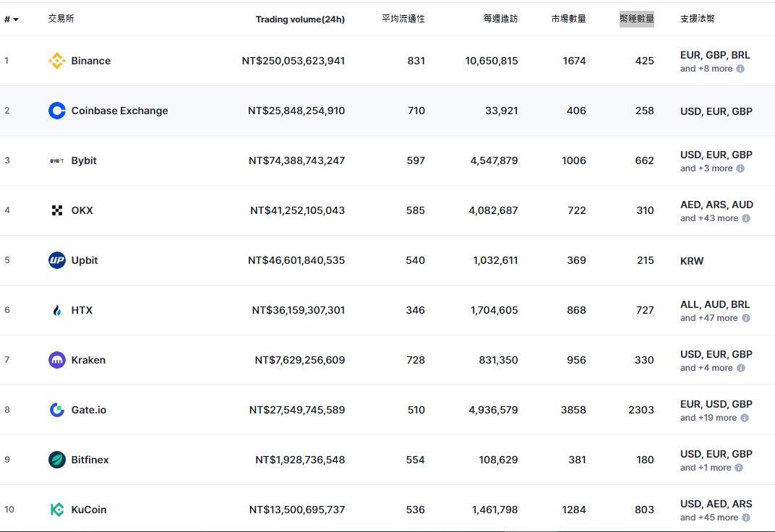Open the Gate.io exchange link
The height and width of the screenshot is (532, 775).
[89, 410]
